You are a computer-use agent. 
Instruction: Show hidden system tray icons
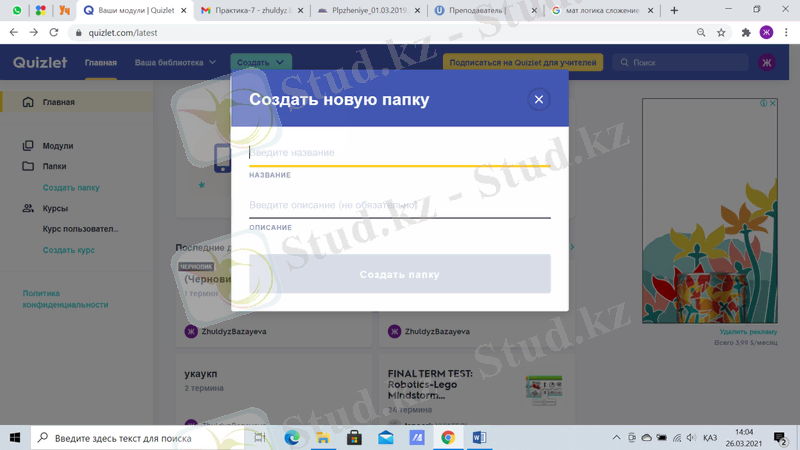[616, 438]
